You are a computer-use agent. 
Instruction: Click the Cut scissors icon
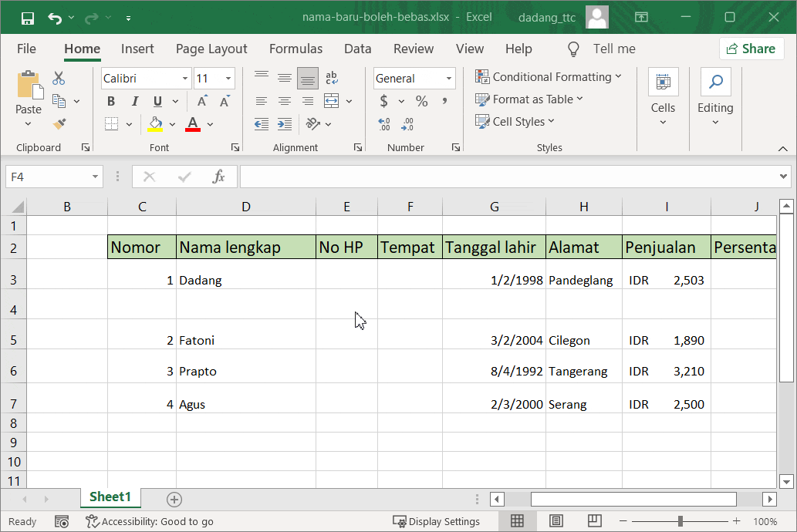(x=58, y=78)
